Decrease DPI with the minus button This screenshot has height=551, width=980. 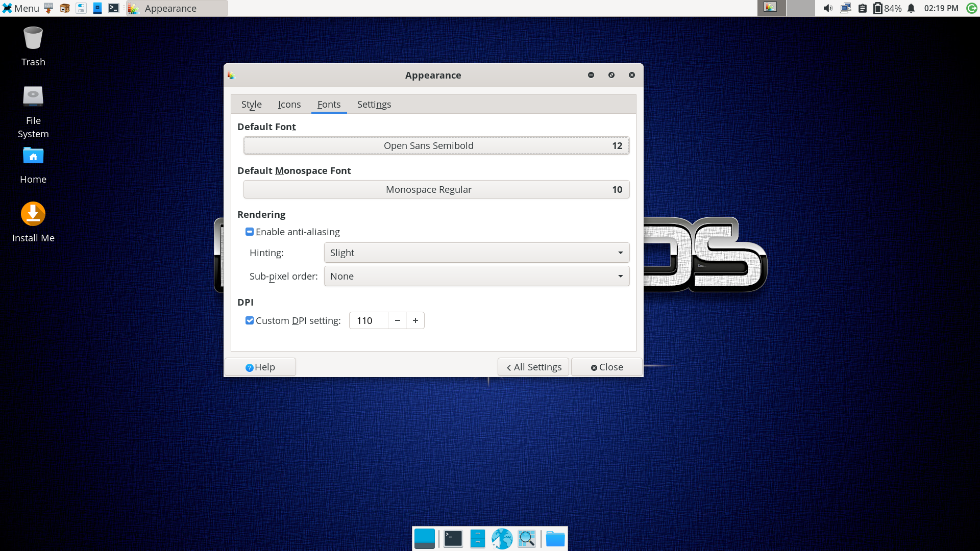point(398,320)
